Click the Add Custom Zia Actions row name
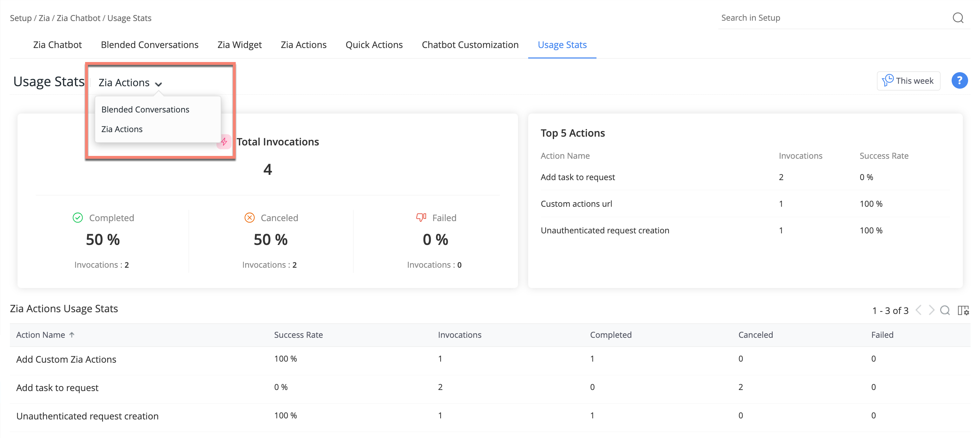980x438 pixels. [x=66, y=360]
